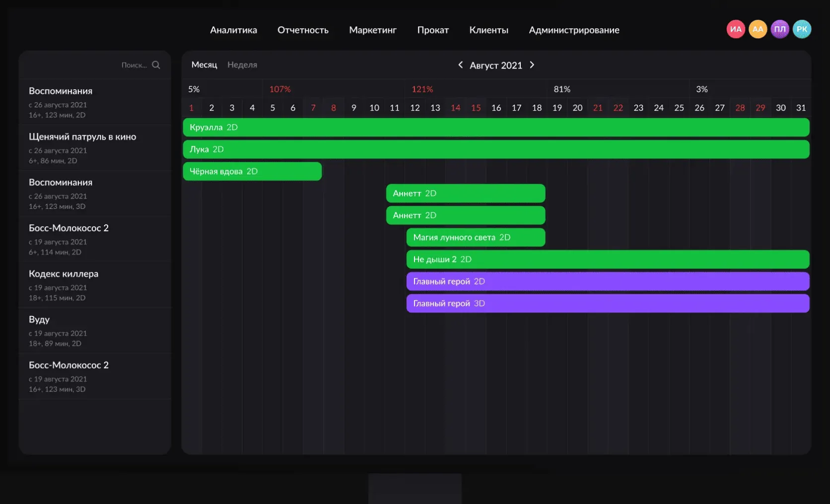The height and width of the screenshot is (504, 830).
Task: Select Воспоминания 2D film in the sidebar
Action: coord(95,102)
